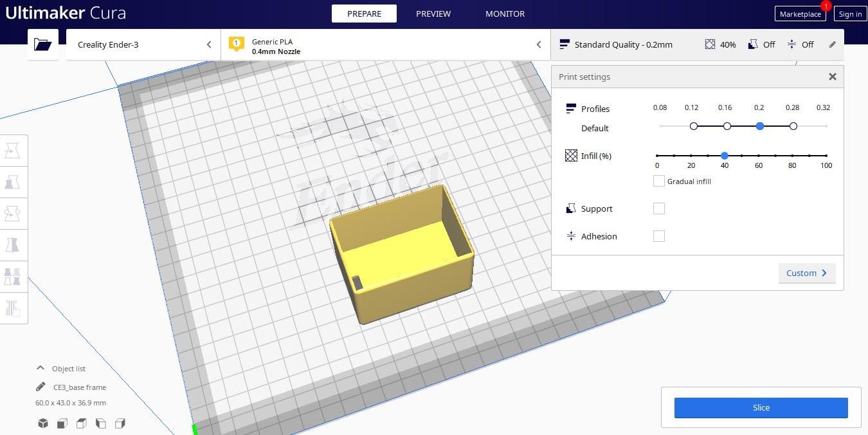Screen dimensions: 868x435
Task: Select the 0.12 profile radio point
Action: pos(694,126)
